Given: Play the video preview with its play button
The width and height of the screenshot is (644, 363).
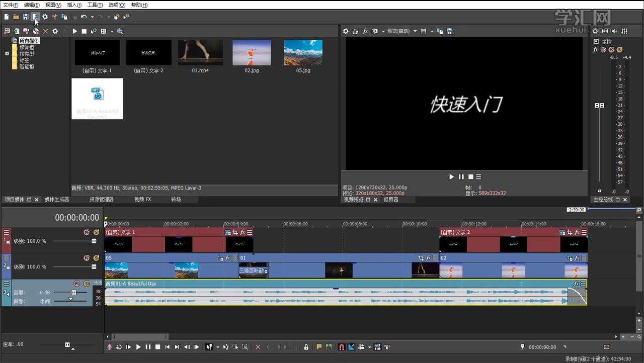Looking at the screenshot, I should pos(451,177).
